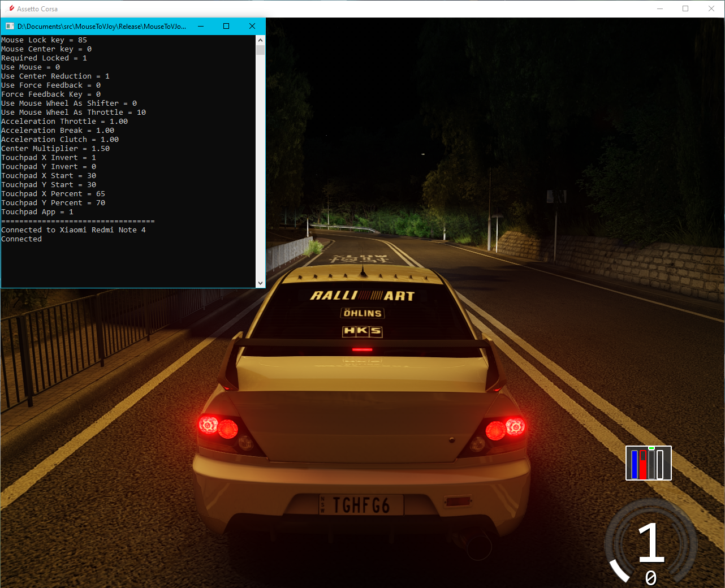725x588 pixels.
Task: Click 'Touchpad X Percent = 65' line
Action: tap(53, 194)
